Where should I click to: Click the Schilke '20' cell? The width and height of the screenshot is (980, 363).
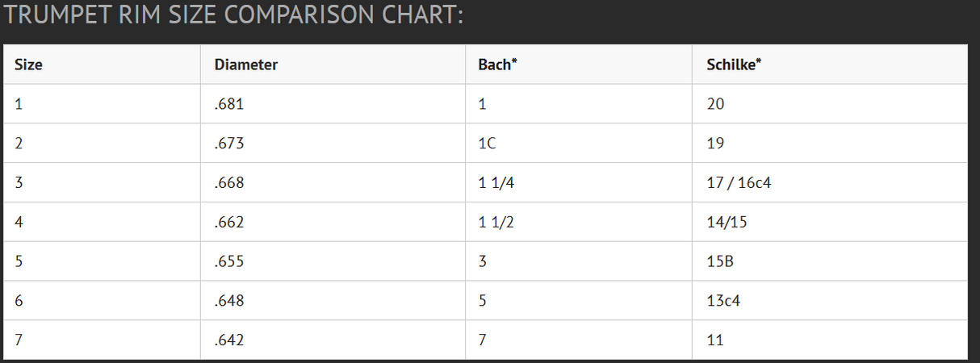pyautogui.click(x=715, y=104)
